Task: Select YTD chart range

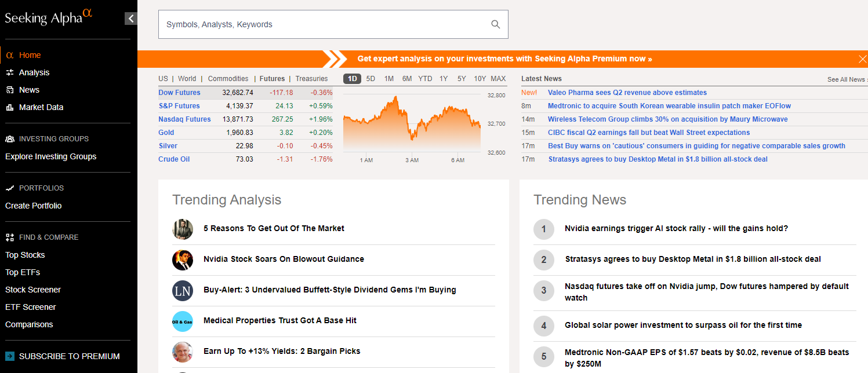Action: [425, 79]
